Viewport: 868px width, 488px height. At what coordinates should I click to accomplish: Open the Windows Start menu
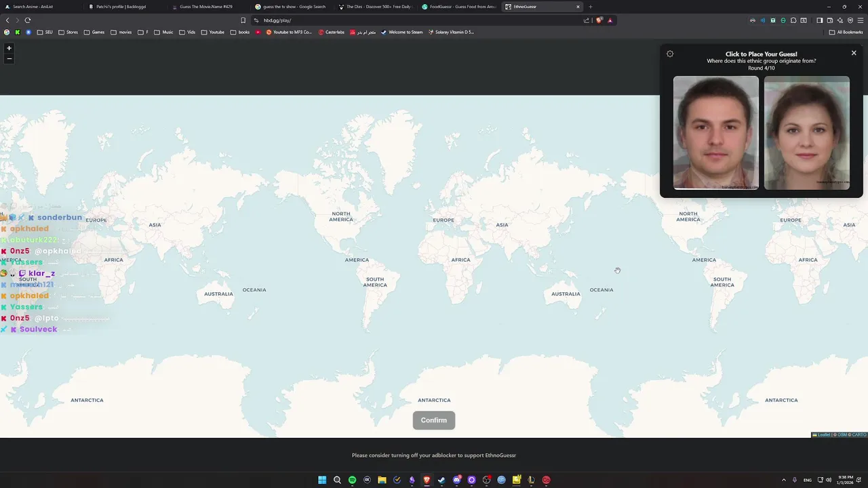pyautogui.click(x=322, y=480)
